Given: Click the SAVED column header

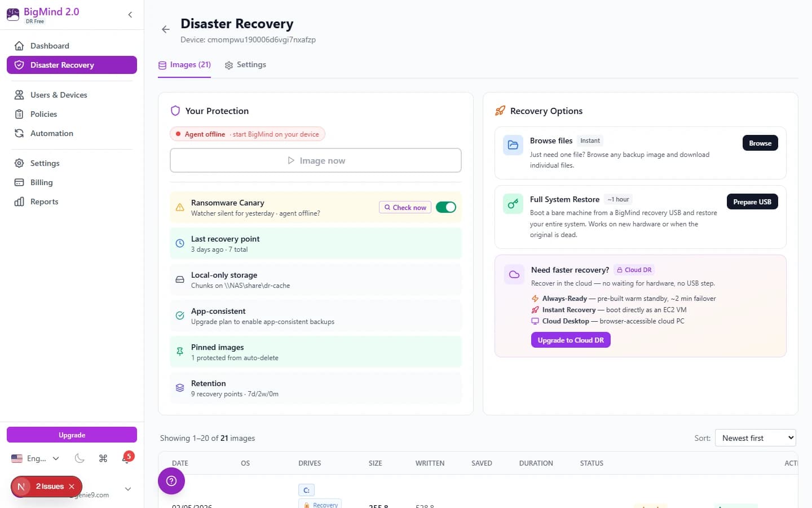Looking at the screenshot, I should (482, 463).
